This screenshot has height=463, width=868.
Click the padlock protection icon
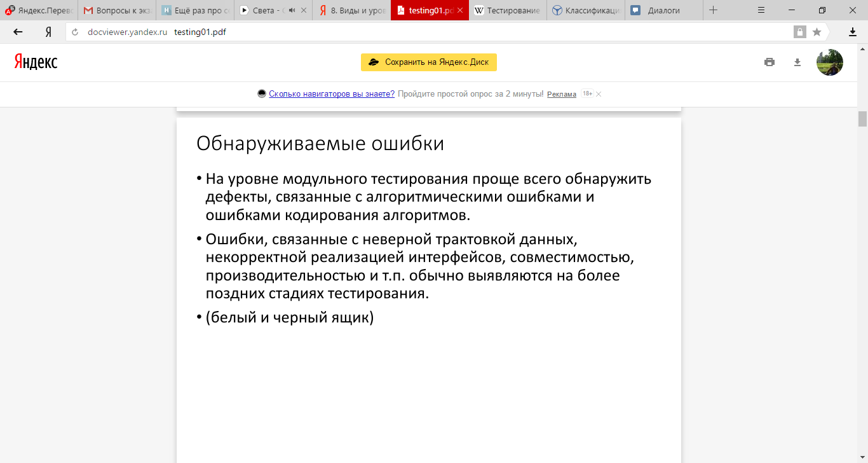click(800, 32)
